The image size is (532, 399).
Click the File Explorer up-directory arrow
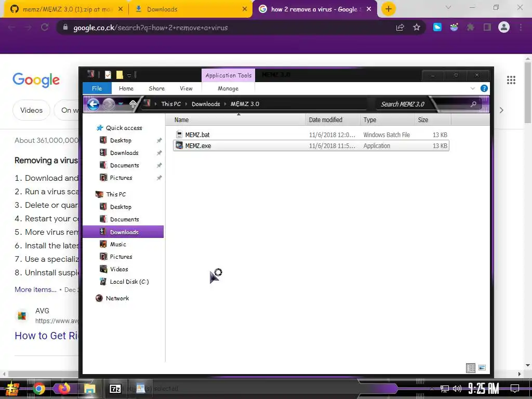(133, 104)
